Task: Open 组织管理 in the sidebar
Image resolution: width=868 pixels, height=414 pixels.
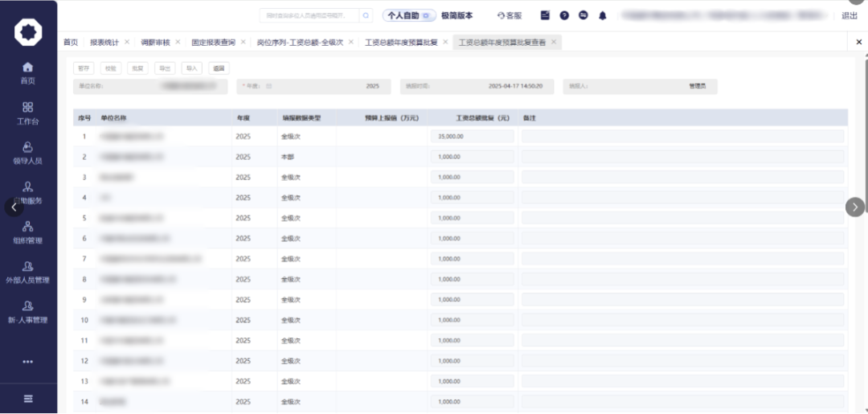Action: (27, 227)
